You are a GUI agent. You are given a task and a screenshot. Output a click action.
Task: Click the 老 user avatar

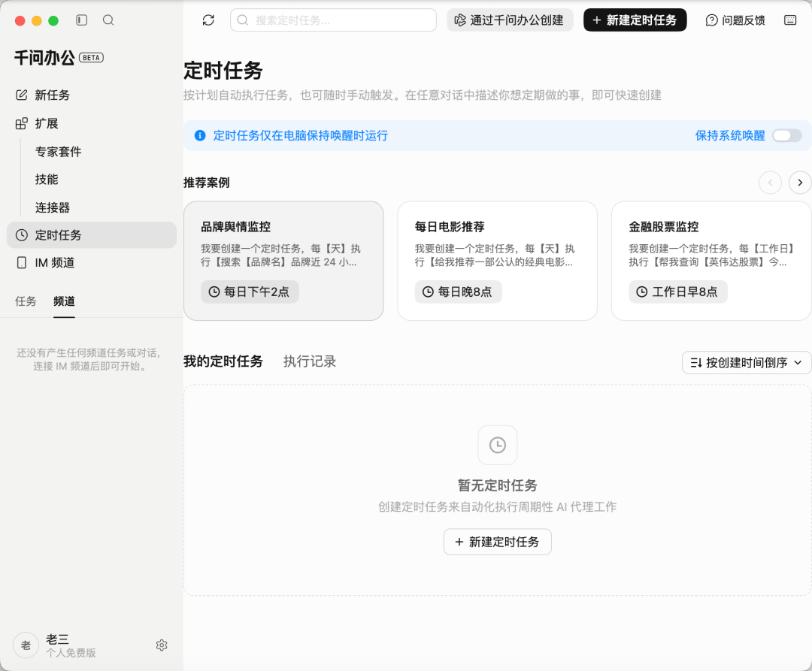[26, 645]
